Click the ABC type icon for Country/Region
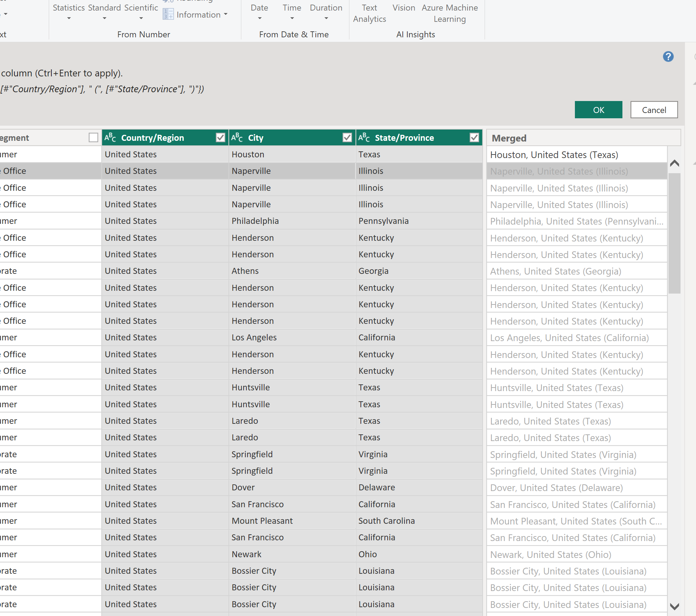The width and height of the screenshot is (696, 616). [x=110, y=138]
